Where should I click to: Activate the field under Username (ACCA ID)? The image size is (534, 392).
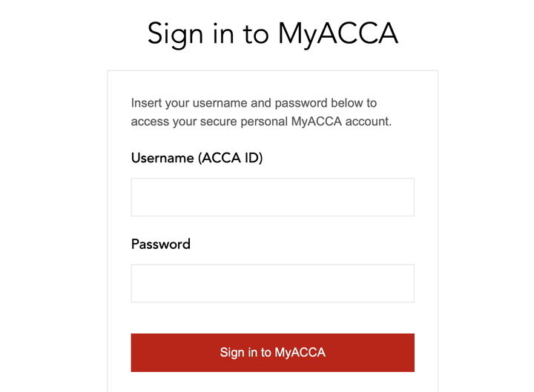272,197
